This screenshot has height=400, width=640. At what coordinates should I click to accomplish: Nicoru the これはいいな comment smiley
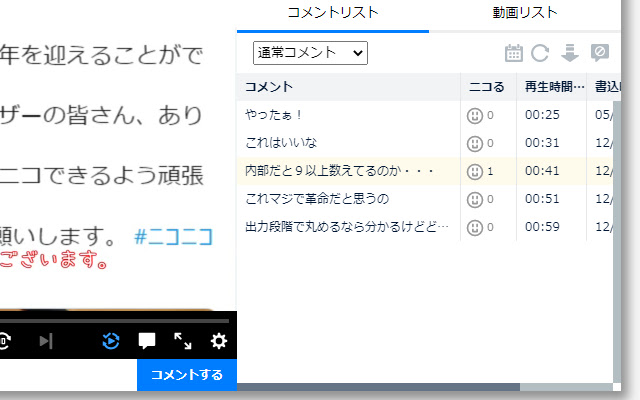pyautogui.click(x=475, y=144)
